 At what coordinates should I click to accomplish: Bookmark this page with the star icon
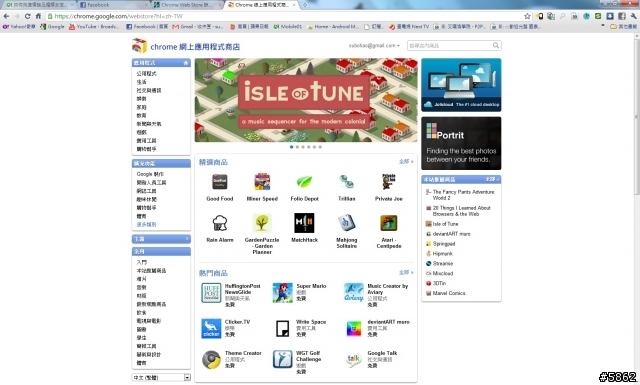527,16
